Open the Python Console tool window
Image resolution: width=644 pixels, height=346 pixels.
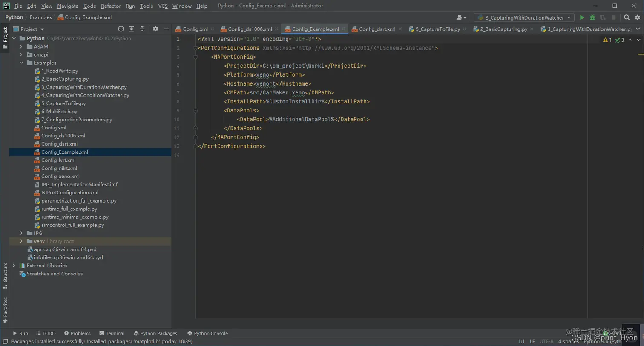(207, 333)
